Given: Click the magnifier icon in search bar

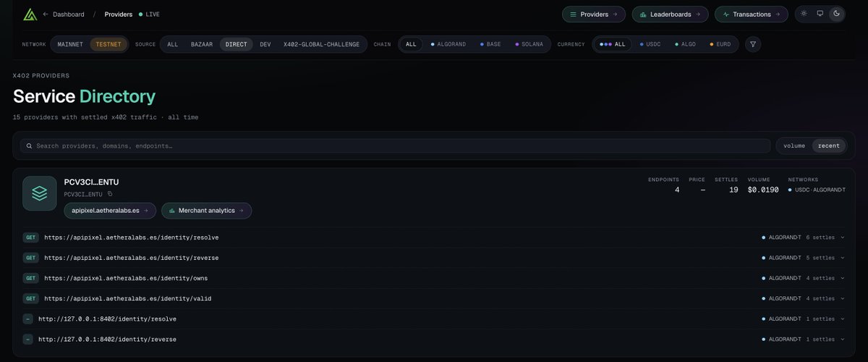Looking at the screenshot, I should tap(30, 146).
